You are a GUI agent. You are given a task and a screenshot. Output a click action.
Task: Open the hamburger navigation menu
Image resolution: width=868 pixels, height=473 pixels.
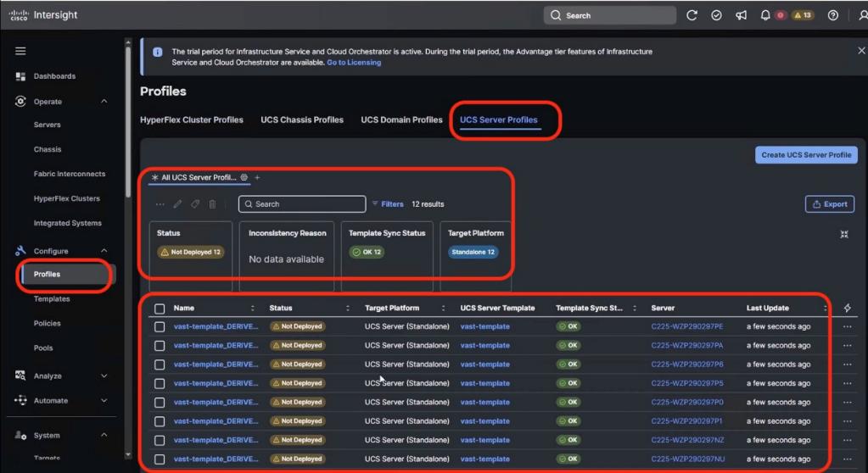pos(20,51)
